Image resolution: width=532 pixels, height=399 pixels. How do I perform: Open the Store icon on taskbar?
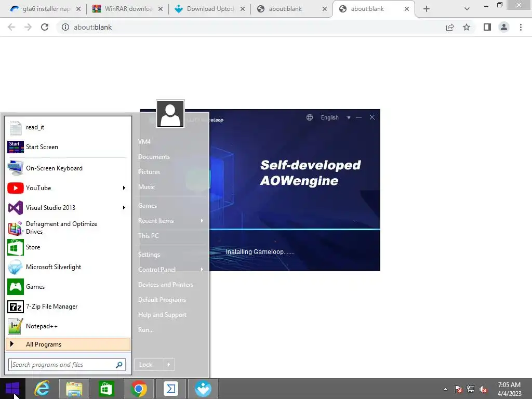point(106,389)
